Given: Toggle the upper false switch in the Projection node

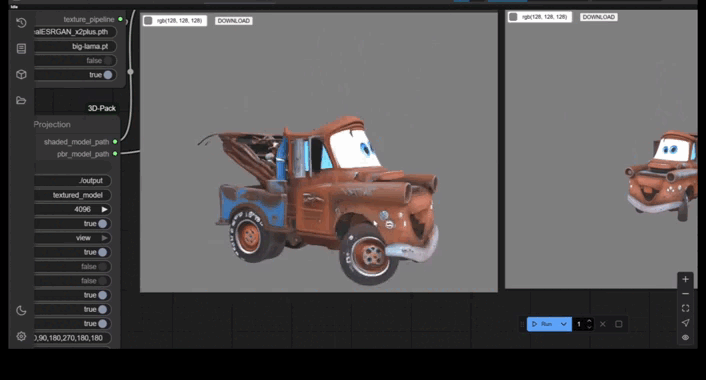Looking at the screenshot, I should coord(103,267).
